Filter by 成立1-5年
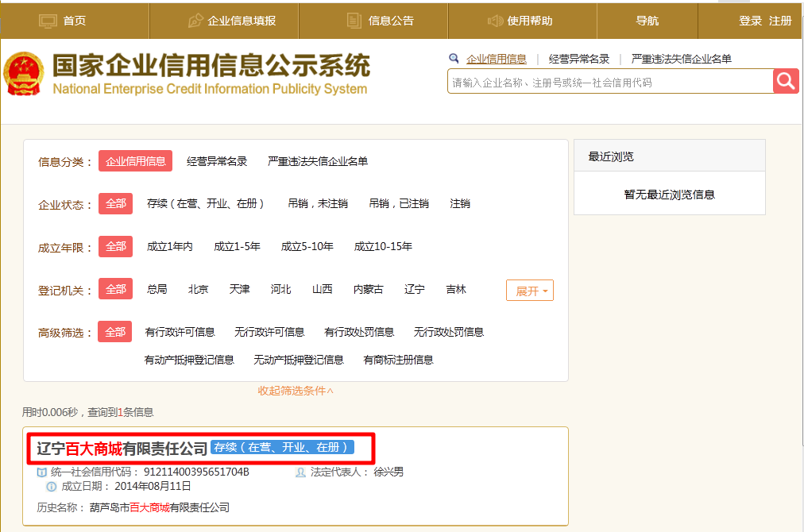The height and width of the screenshot is (532, 804). [x=237, y=246]
